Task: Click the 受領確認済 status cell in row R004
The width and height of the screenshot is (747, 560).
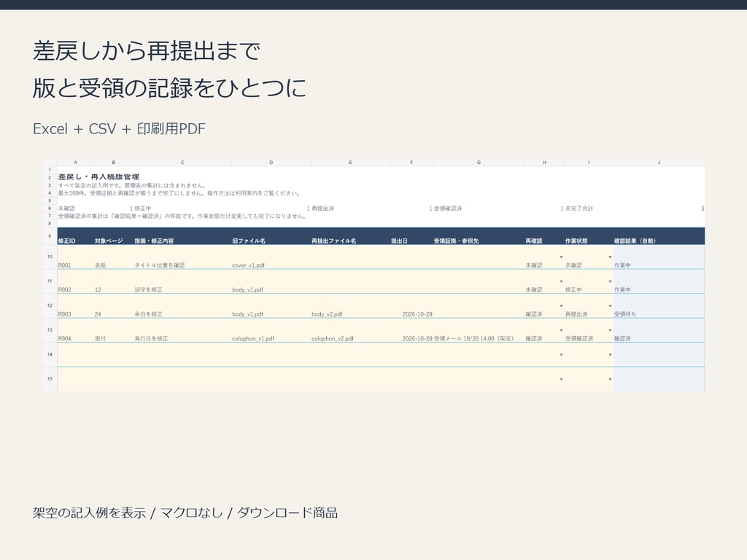Action: pyautogui.click(x=589, y=330)
